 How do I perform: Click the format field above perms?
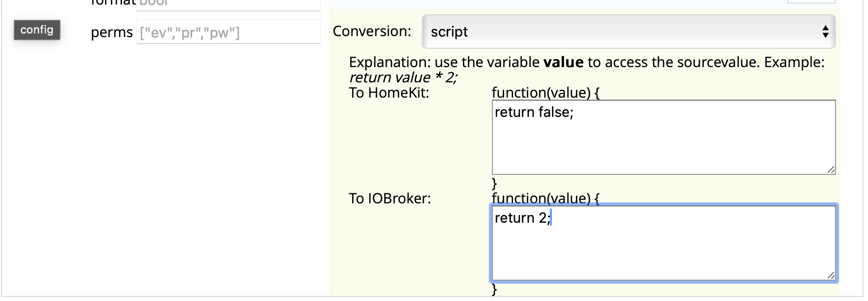(228, 4)
